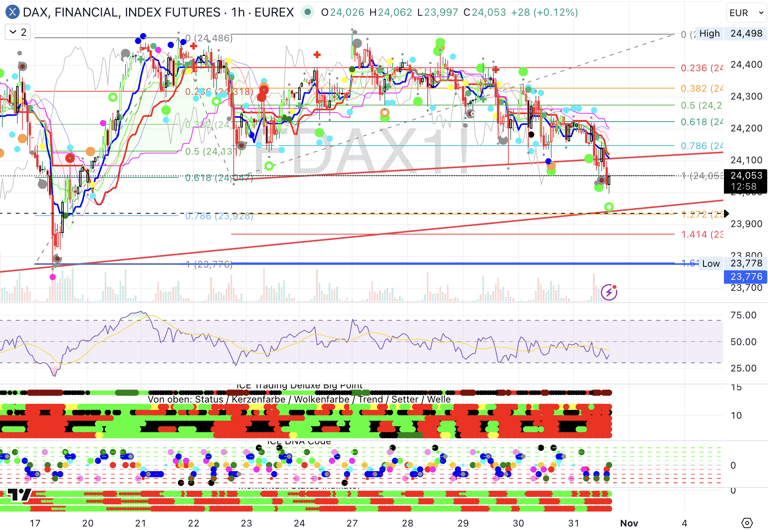This screenshot has height=532, width=768.
Task: Open the EUR currency dropdown
Action: tap(746, 13)
